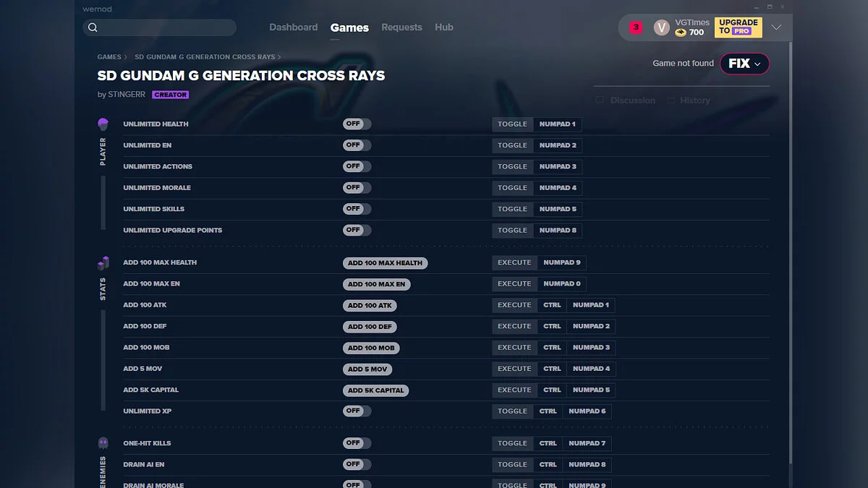Open the Stats section cube icon
Screen dimensions: 868x488
[103, 262]
